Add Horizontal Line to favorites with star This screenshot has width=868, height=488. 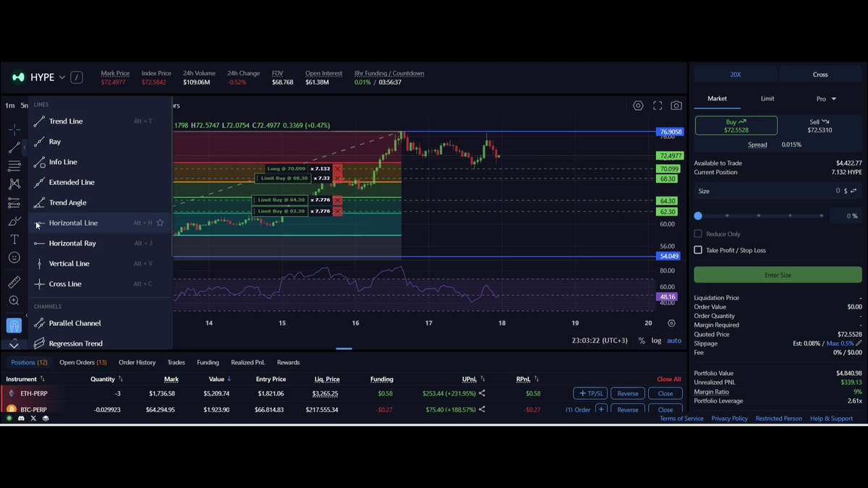point(161,223)
